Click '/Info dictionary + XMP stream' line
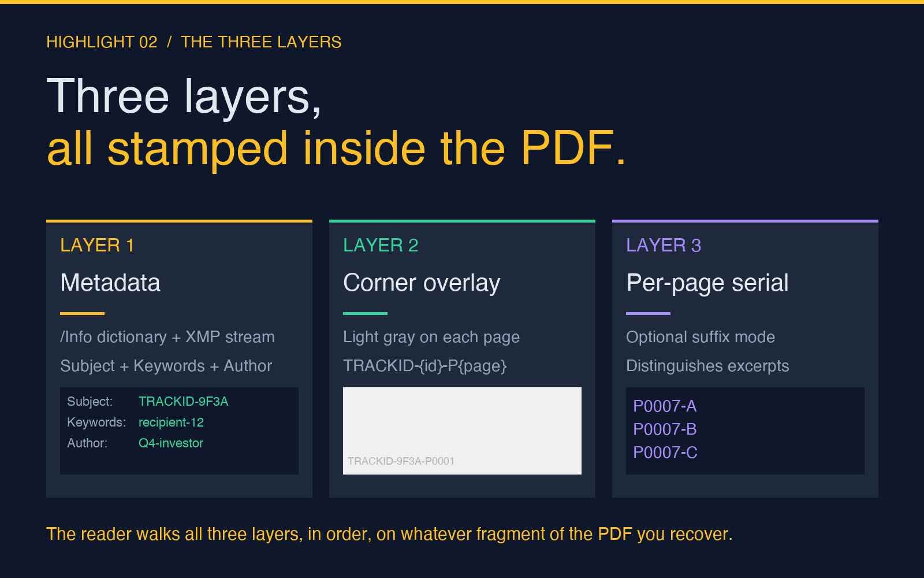Viewport: 924px width, 578px height. pos(167,337)
